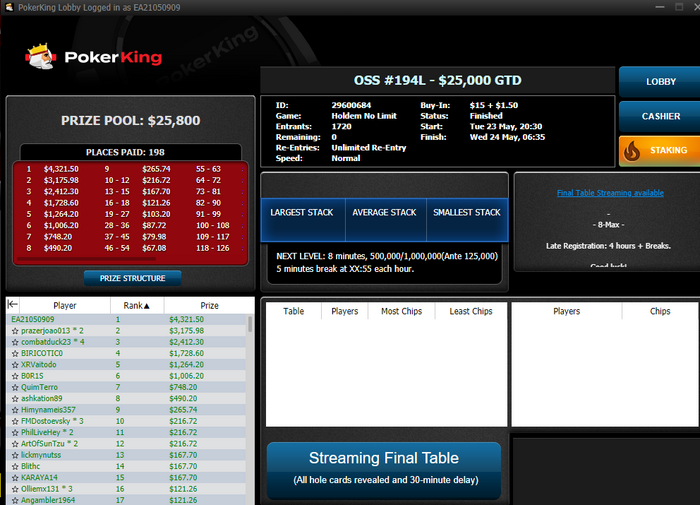Star the player Angambler1964
This screenshot has height=505, width=700.
[x=15, y=501]
